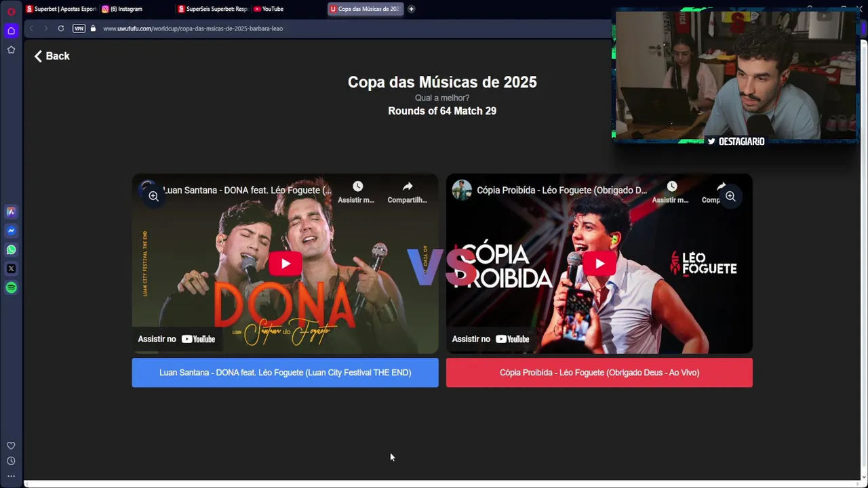Play the Cópia Proibida video

pyautogui.click(x=599, y=264)
